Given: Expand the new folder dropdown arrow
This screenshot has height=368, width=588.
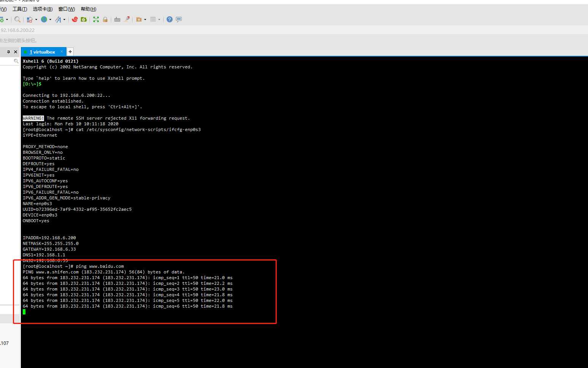Looking at the screenshot, I should tap(145, 19).
